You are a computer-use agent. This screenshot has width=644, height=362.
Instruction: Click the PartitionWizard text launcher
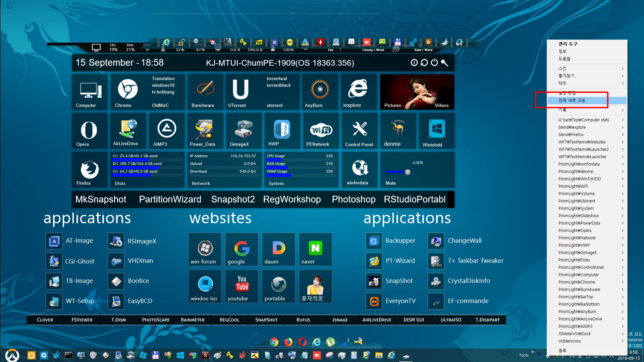(x=170, y=199)
